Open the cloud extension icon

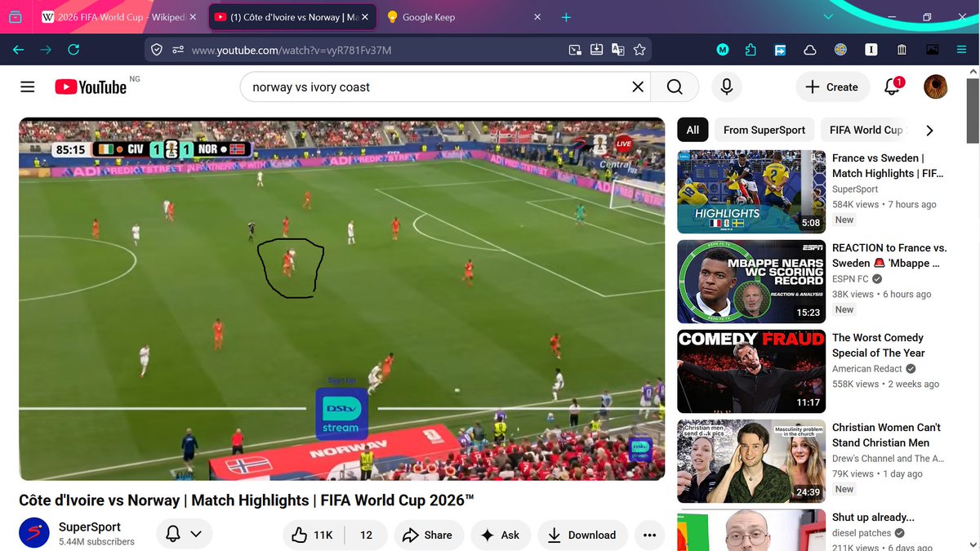coord(810,50)
